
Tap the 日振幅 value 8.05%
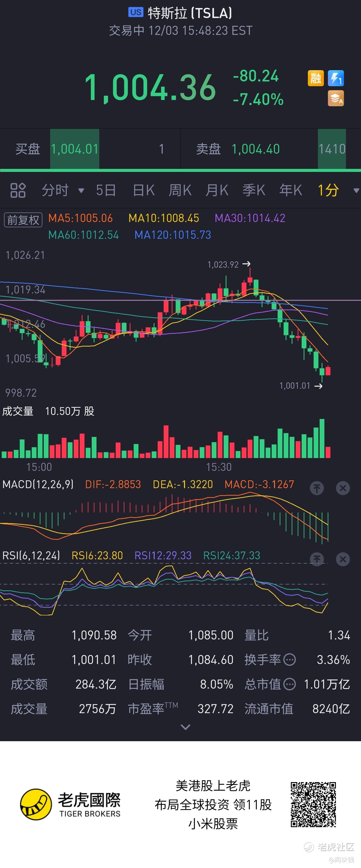coord(216,684)
